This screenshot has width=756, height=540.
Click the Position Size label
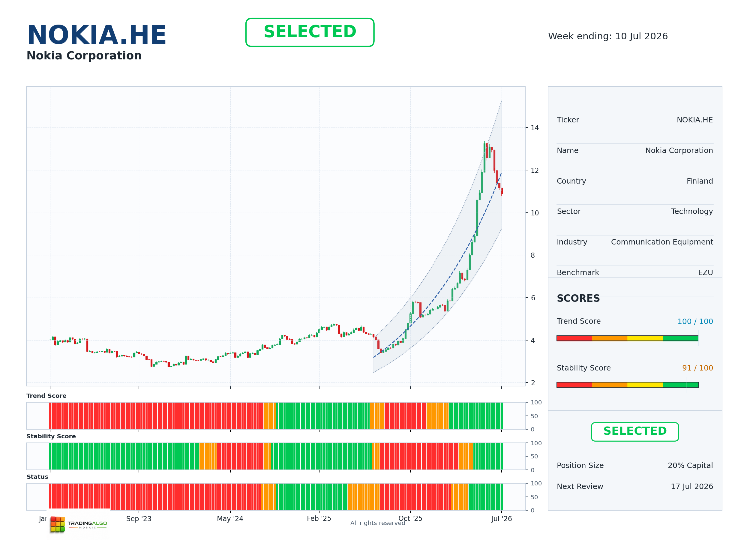click(x=580, y=466)
